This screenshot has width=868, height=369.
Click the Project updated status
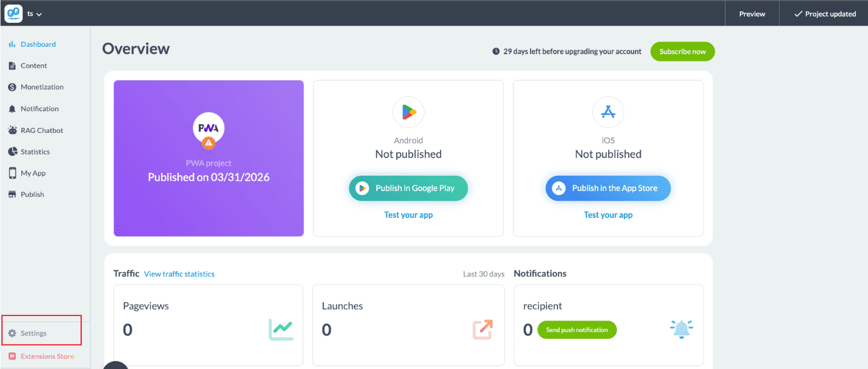[x=824, y=14]
